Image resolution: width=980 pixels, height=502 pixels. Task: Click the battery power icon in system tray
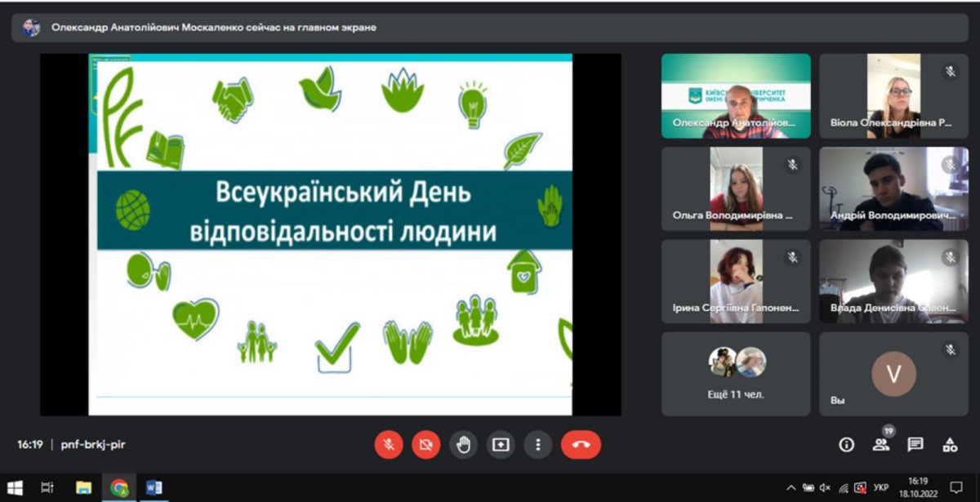coord(808,487)
